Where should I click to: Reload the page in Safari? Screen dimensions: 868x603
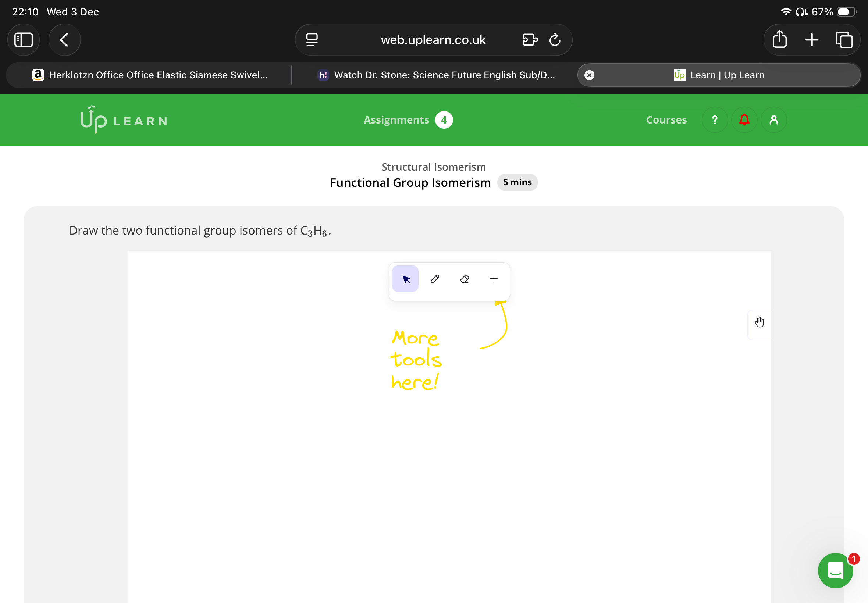click(x=554, y=40)
